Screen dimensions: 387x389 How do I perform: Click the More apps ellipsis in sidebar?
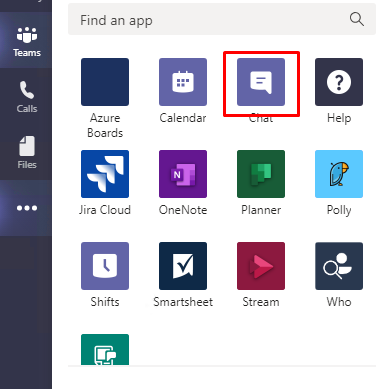pos(27,208)
